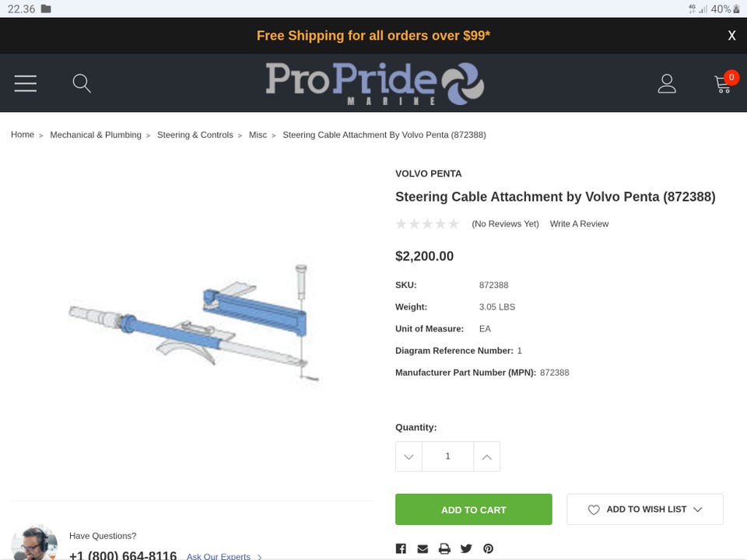Open the user account icon

coord(667,83)
